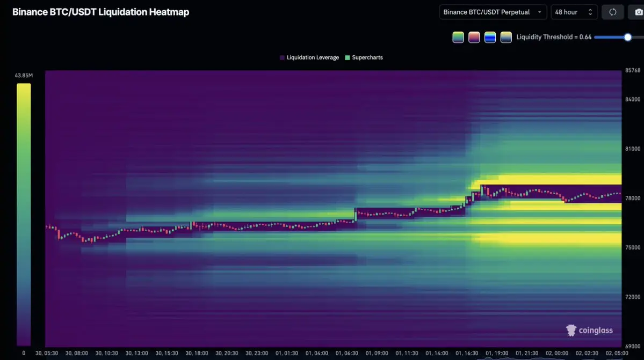Click the 01, 04:00 time axis label
This screenshot has width=644, height=360.
pyautogui.click(x=317, y=353)
